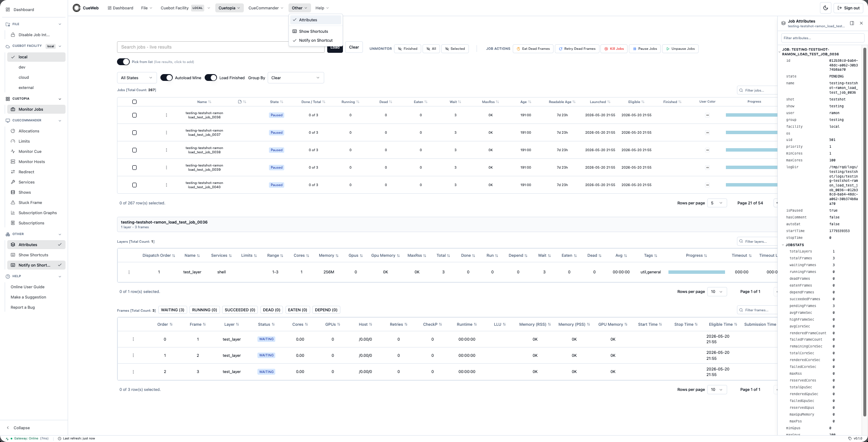868x442 pixels.
Task: Open Shows page in sidebar
Action: [25, 192]
